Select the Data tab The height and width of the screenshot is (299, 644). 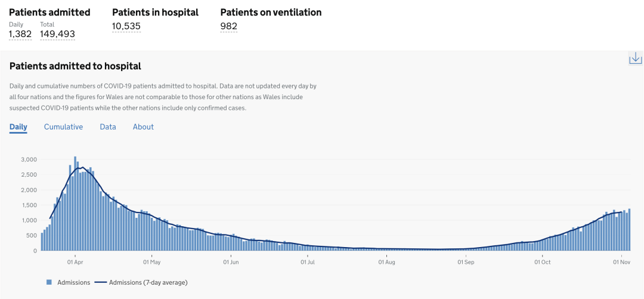[x=108, y=127]
